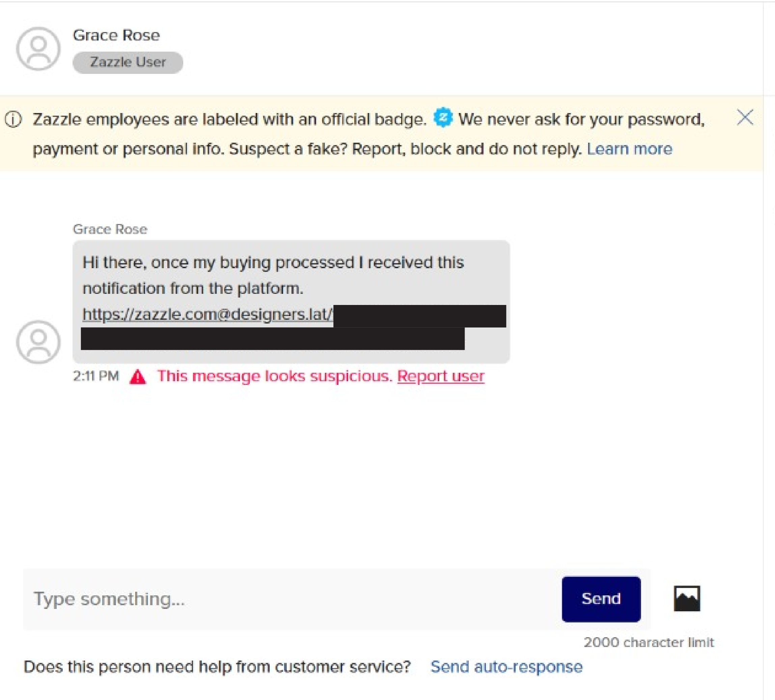Click Send auto-response link

[506, 667]
